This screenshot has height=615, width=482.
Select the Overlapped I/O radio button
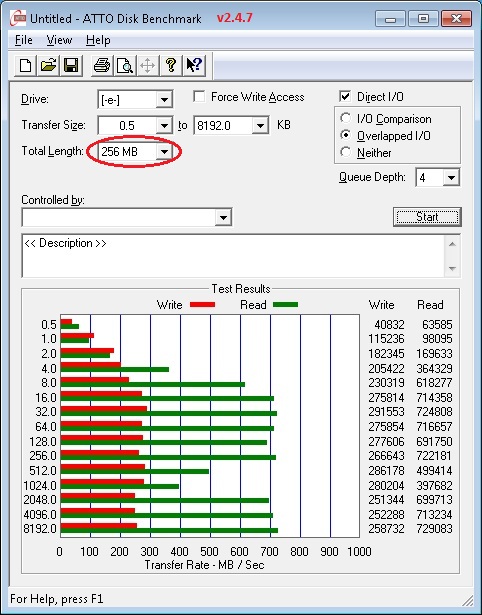tap(346, 135)
